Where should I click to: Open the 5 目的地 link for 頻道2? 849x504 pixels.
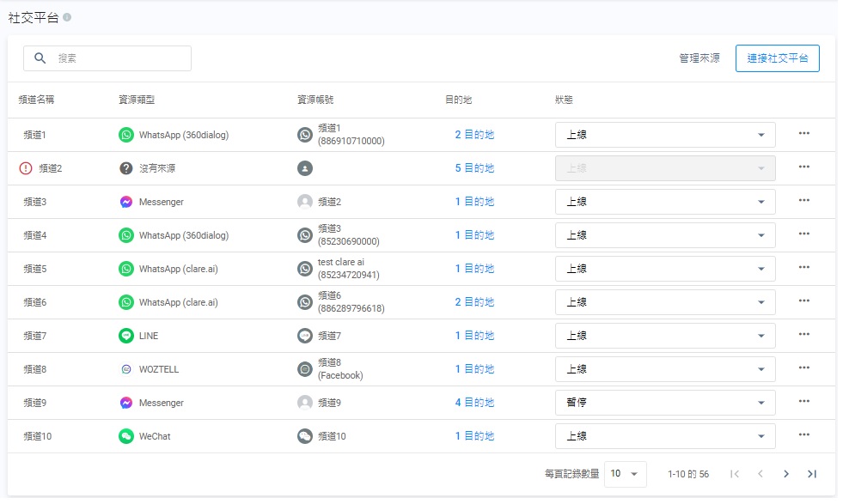474,168
